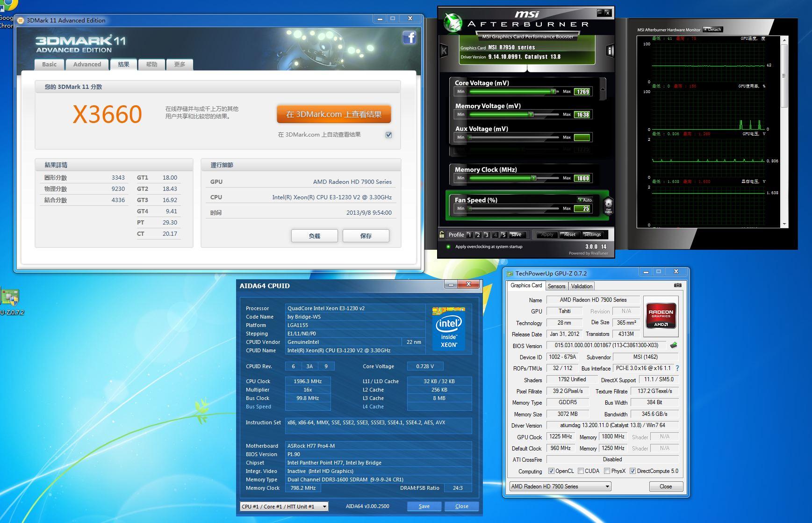Image resolution: width=812 pixels, height=523 pixels.
Task: Toggle the PhysX checkbox in GPU-Z
Action: pyautogui.click(x=607, y=471)
